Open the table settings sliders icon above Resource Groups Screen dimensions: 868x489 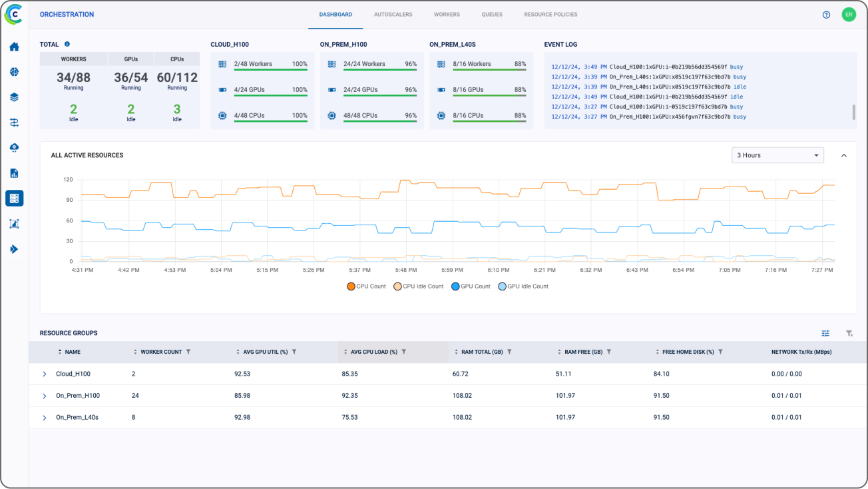tap(825, 332)
